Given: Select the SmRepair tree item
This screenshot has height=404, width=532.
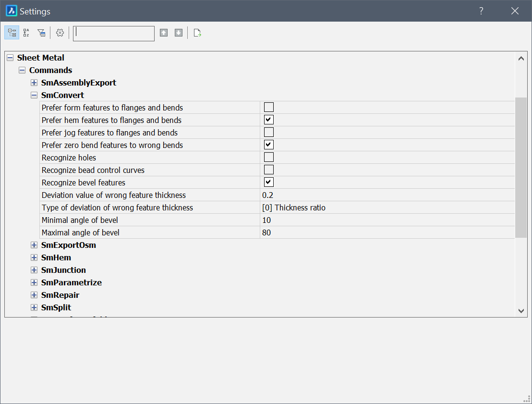Looking at the screenshot, I should point(60,295).
